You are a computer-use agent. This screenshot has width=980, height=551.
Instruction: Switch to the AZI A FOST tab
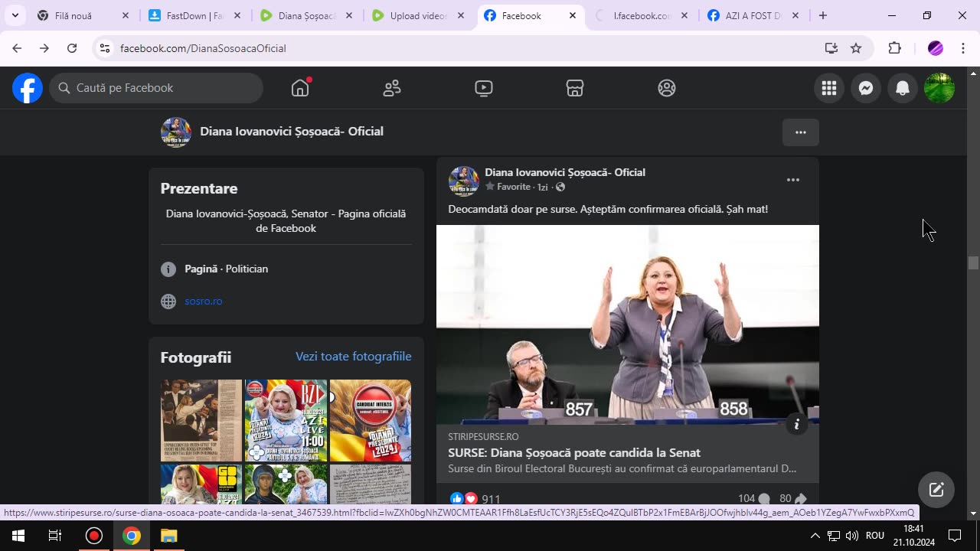tap(753, 15)
